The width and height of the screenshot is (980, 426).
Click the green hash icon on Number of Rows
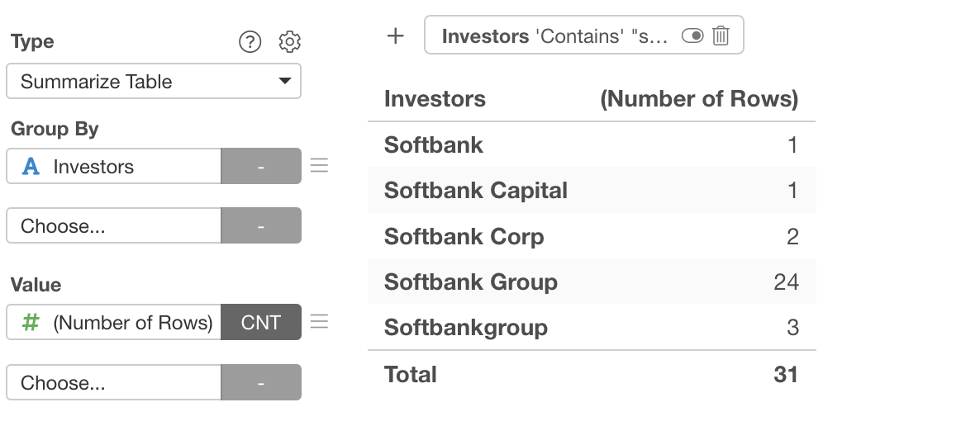(31, 322)
